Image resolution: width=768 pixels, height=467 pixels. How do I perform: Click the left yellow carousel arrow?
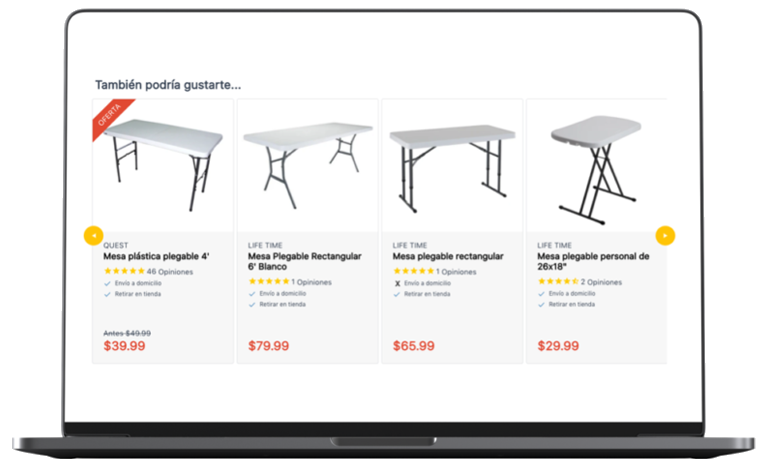pyautogui.click(x=94, y=235)
